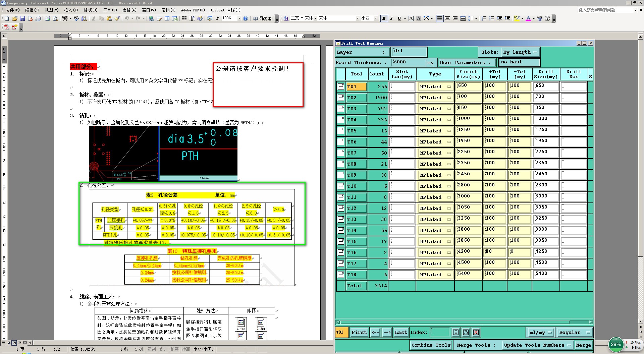Click Board Thickness 6000 field
This screenshot has height=354, width=644.
[409, 62]
